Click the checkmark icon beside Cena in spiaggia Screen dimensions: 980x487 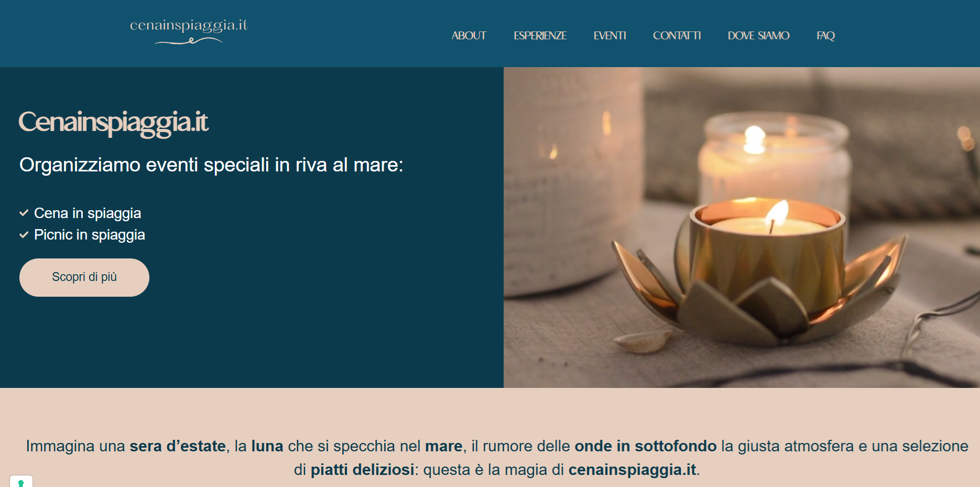(x=24, y=213)
